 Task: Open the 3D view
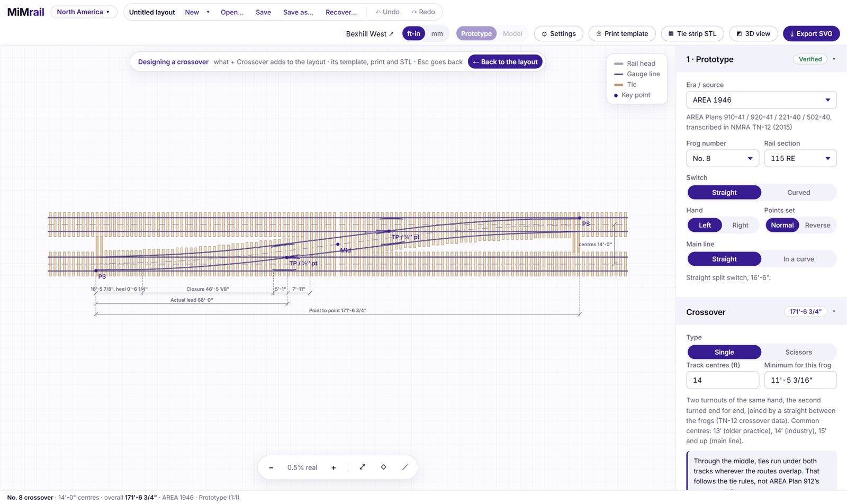tap(753, 33)
